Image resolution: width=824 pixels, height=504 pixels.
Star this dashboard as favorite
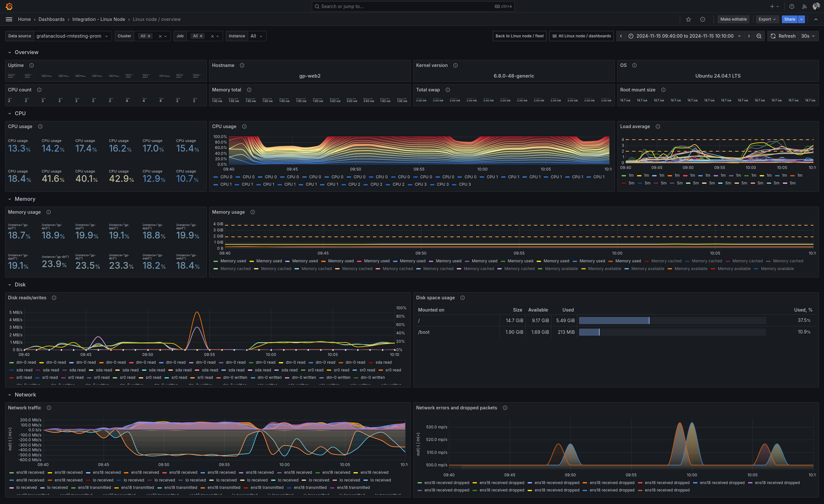pos(688,19)
